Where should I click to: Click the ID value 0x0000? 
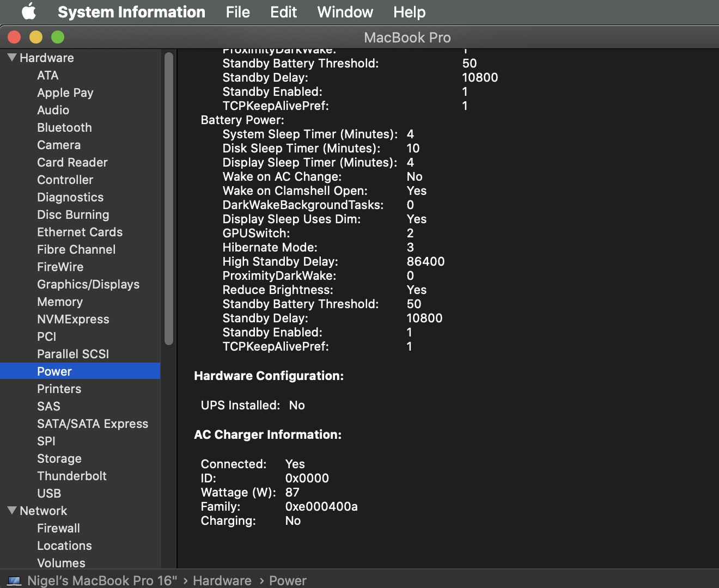tap(307, 478)
